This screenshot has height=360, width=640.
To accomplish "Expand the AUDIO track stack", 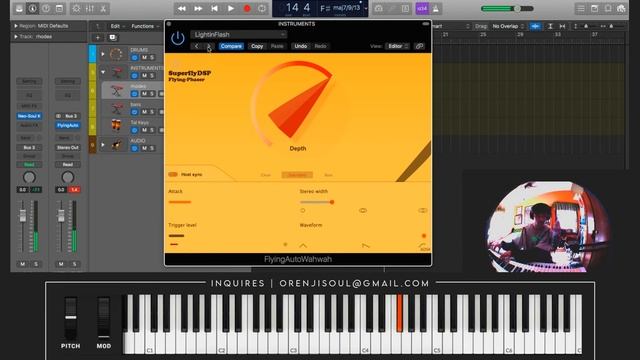I will click(103, 144).
